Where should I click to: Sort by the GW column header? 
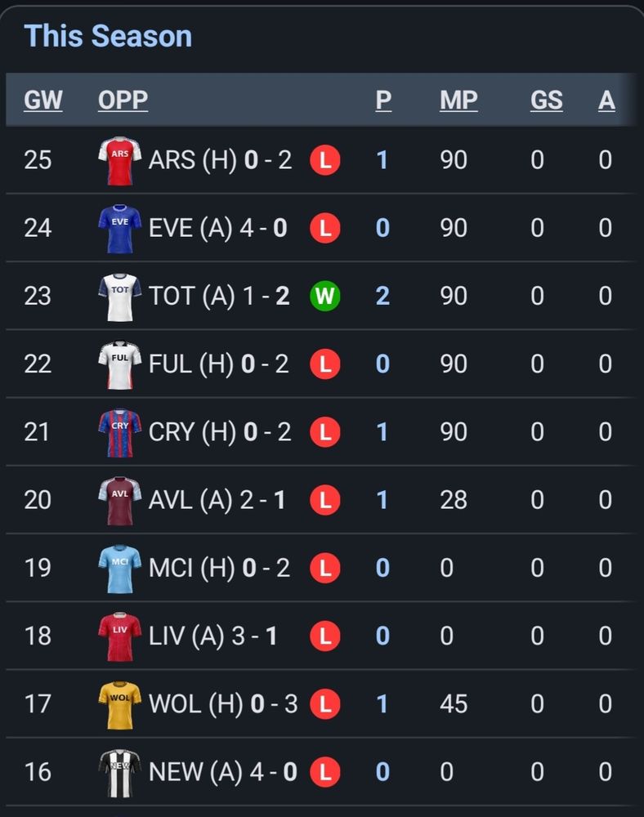pyautogui.click(x=43, y=100)
